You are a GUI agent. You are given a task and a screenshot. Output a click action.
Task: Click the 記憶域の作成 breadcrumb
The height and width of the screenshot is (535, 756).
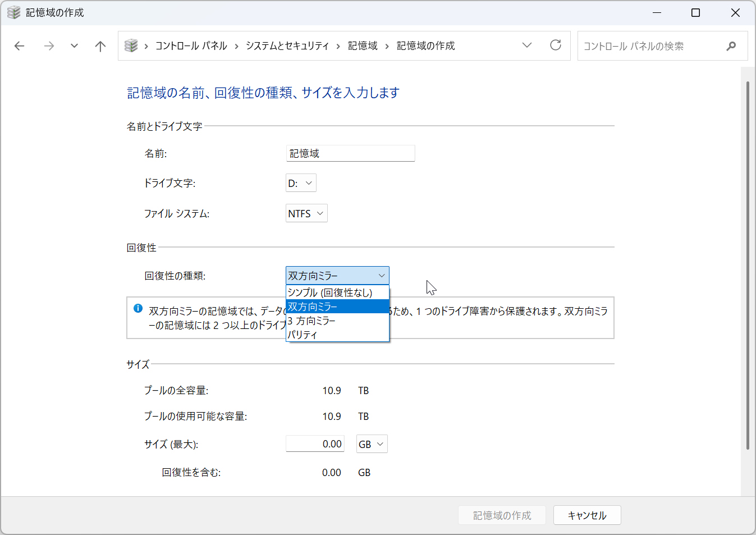click(426, 46)
